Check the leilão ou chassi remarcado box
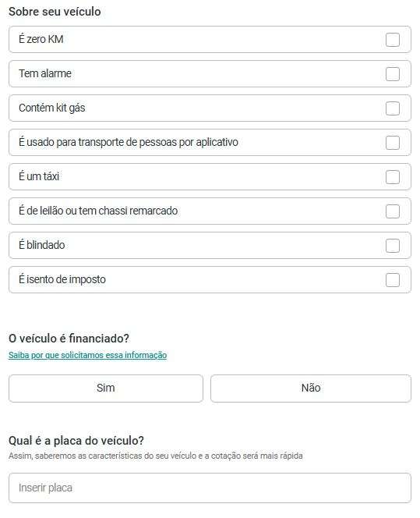Screen dimensions: 420x518 coord(392,211)
